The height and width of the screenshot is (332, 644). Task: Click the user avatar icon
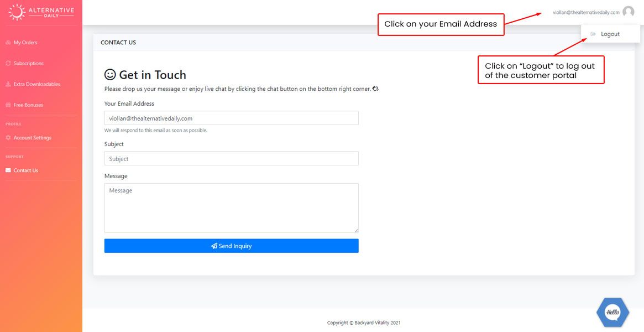628,12
